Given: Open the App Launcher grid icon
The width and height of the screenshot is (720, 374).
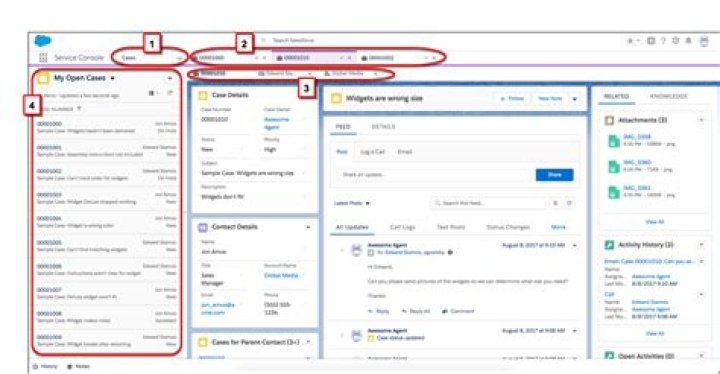Looking at the screenshot, I should (43, 57).
